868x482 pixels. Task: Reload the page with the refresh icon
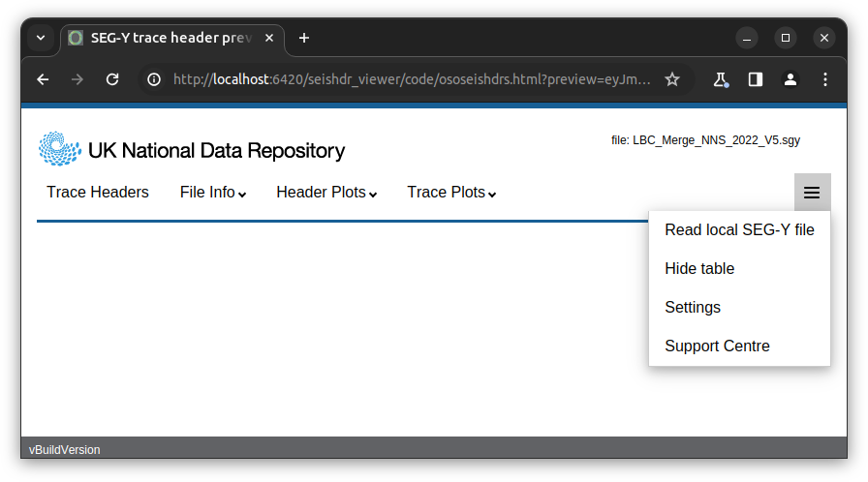click(112, 79)
